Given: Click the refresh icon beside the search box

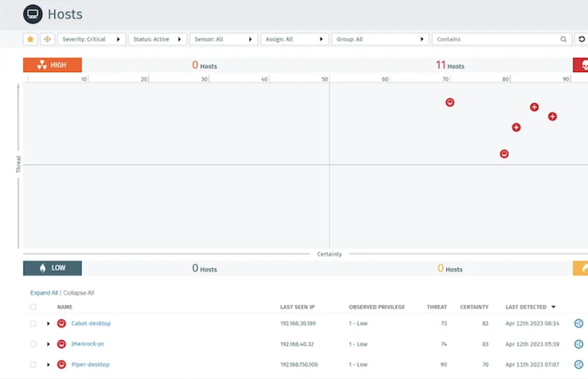Looking at the screenshot, I should click(581, 39).
